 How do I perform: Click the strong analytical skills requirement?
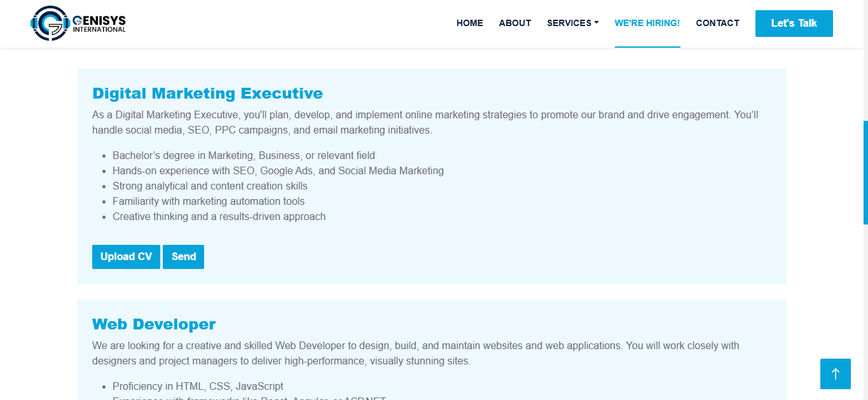(210, 186)
